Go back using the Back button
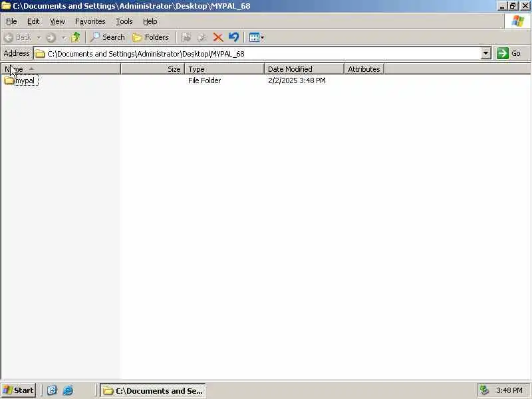532x399 pixels. coord(19,37)
